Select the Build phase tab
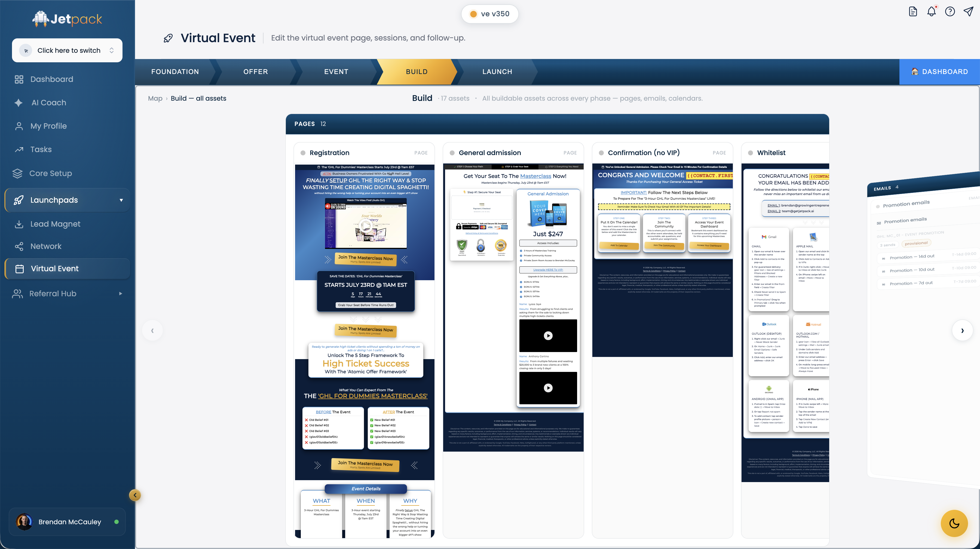This screenshot has height=549, width=980. 417,72
